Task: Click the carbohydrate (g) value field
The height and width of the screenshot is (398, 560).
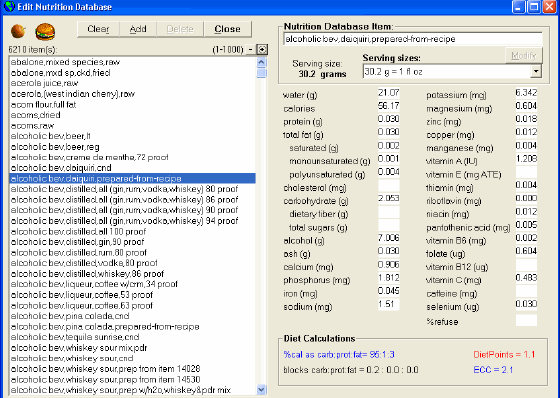Action: coord(389,199)
